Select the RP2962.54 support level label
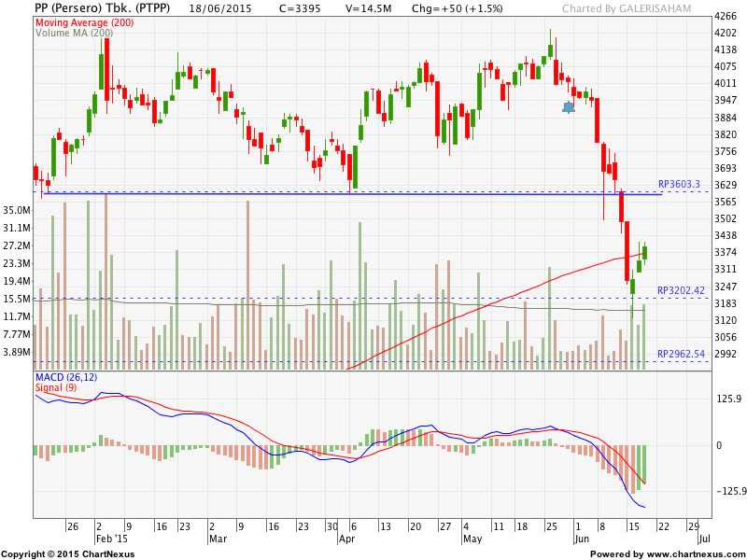Image resolution: width=747 pixels, height=560 pixels. point(681,354)
